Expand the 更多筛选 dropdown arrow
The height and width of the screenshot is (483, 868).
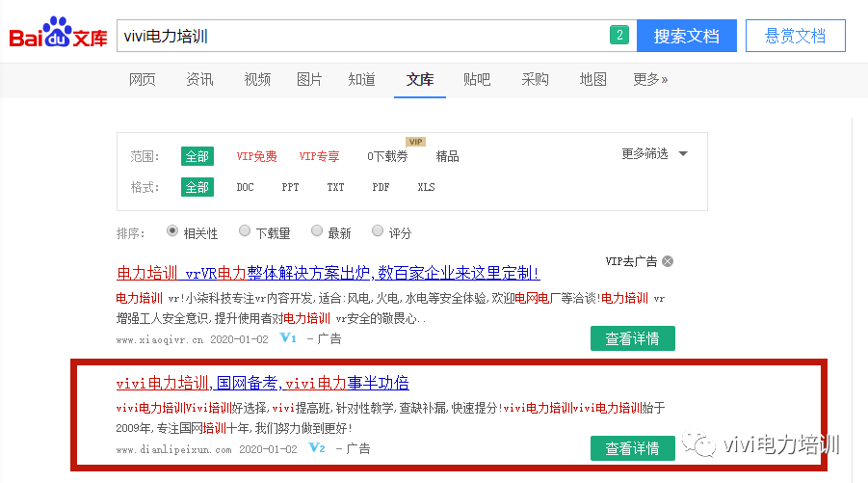(x=683, y=154)
